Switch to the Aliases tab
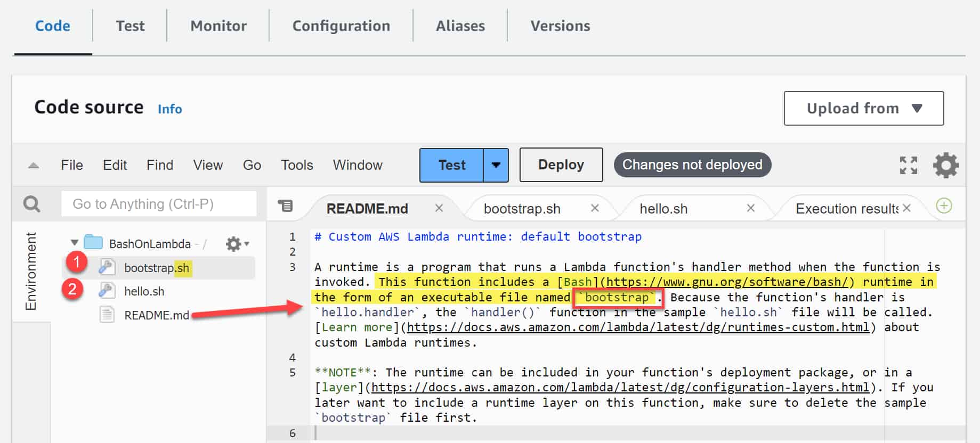This screenshot has height=443, width=980. 460,26
